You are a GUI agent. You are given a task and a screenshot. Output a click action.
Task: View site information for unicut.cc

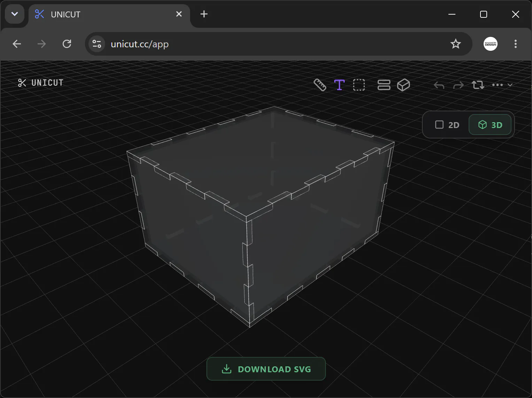click(x=97, y=44)
